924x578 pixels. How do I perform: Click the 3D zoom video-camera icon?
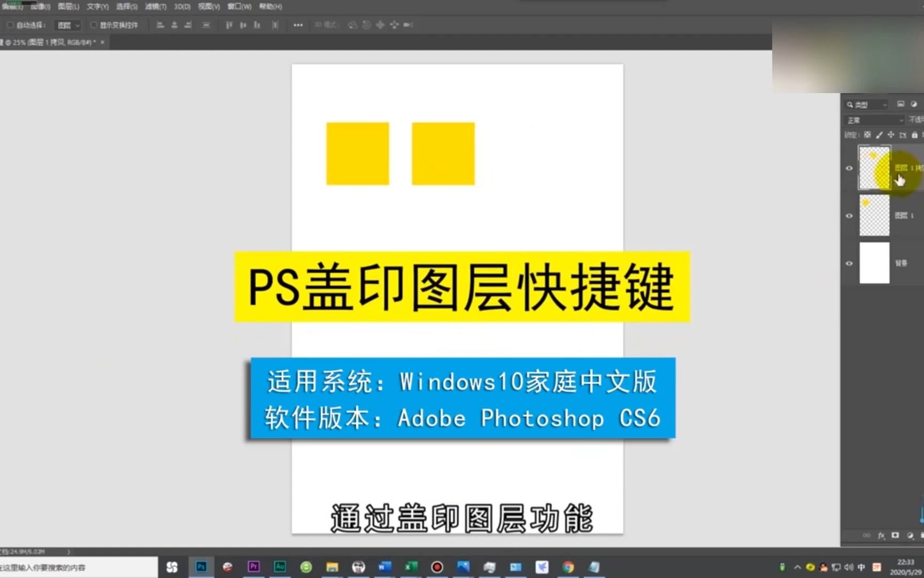(409, 25)
